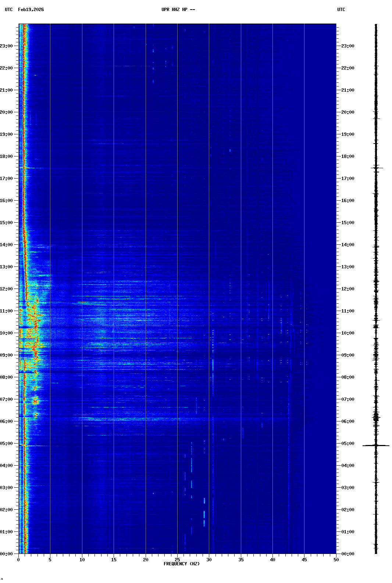Viewport: 392px width, 583px height.
Task: Select the 01:00 marker on right axis
Action: (348, 532)
